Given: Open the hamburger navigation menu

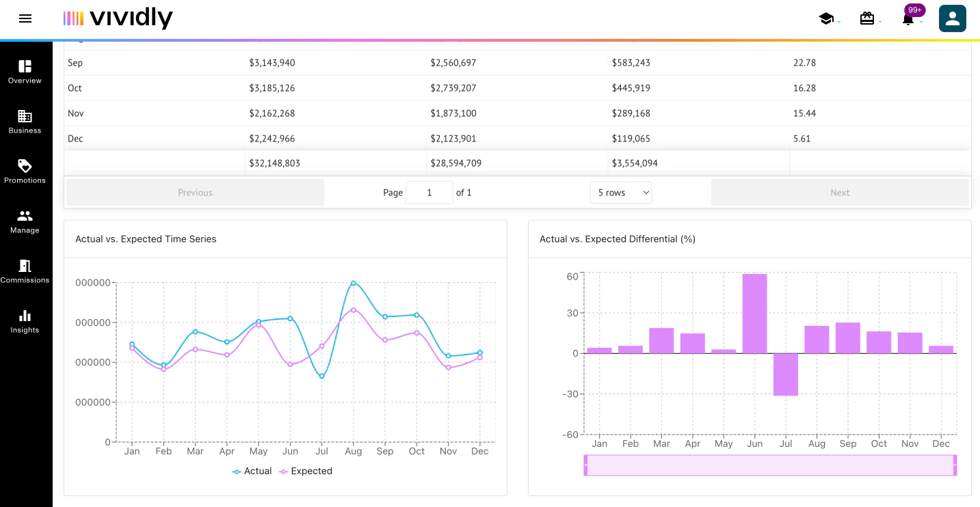Looking at the screenshot, I should [x=25, y=18].
